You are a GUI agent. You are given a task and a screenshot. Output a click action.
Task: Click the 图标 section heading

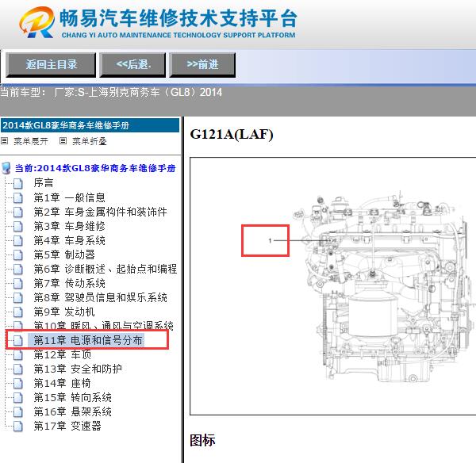[202, 440]
